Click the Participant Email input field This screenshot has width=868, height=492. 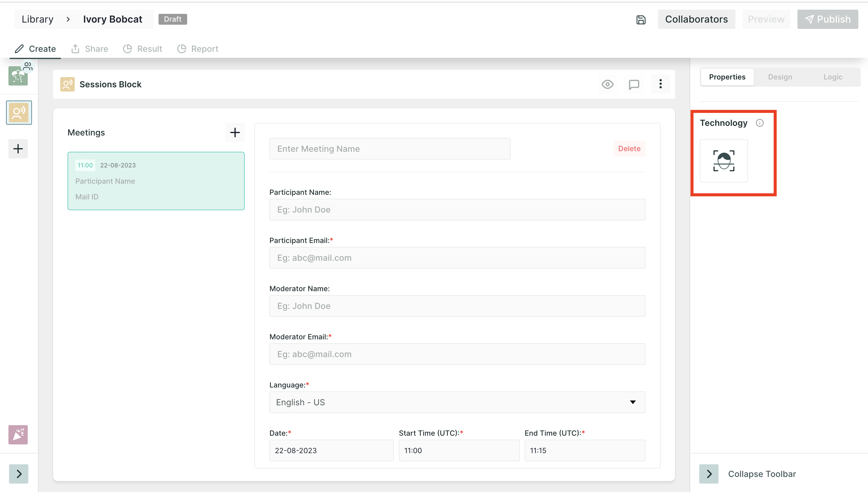point(457,258)
